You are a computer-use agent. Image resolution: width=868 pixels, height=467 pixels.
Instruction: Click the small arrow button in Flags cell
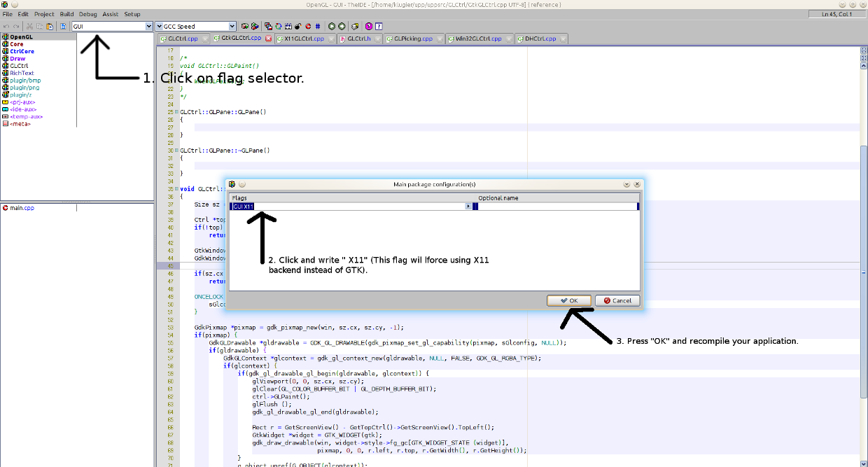point(468,207)
